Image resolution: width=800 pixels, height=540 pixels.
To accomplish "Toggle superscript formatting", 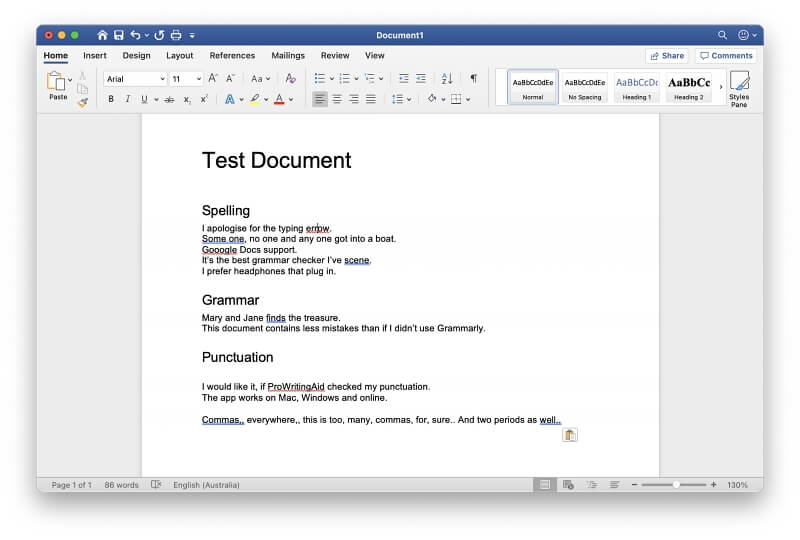I will click(204, 99).
